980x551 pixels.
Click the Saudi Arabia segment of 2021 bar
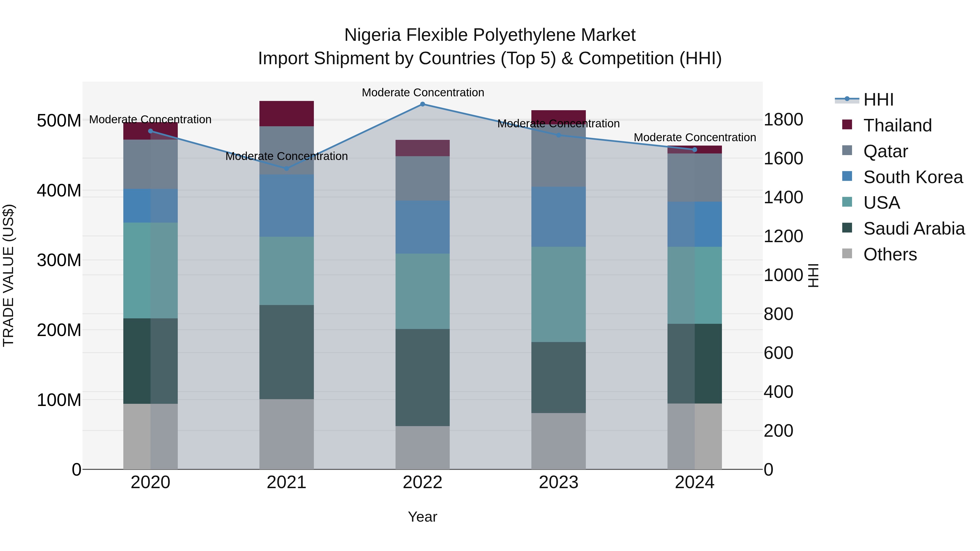coord(286,352)
